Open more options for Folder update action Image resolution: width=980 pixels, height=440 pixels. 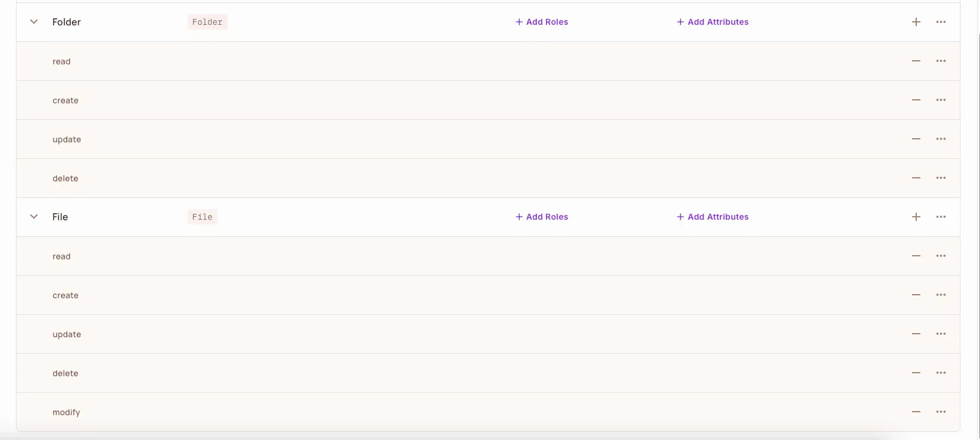[x=941, y=139]
